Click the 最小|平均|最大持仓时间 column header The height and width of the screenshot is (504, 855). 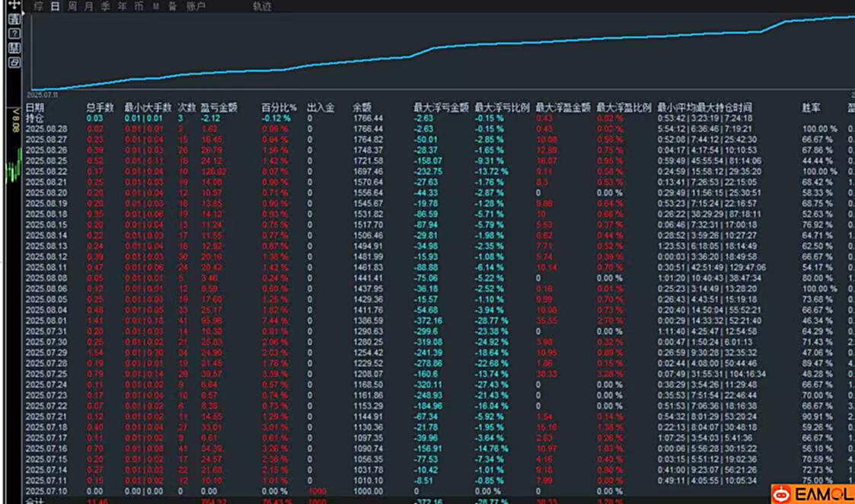click(x=705, y=108)
